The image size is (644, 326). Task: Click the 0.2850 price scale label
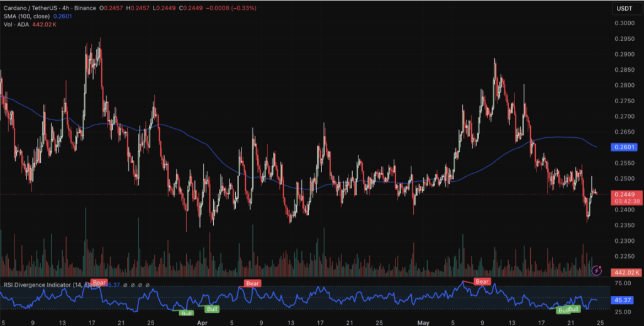(624, 70)
